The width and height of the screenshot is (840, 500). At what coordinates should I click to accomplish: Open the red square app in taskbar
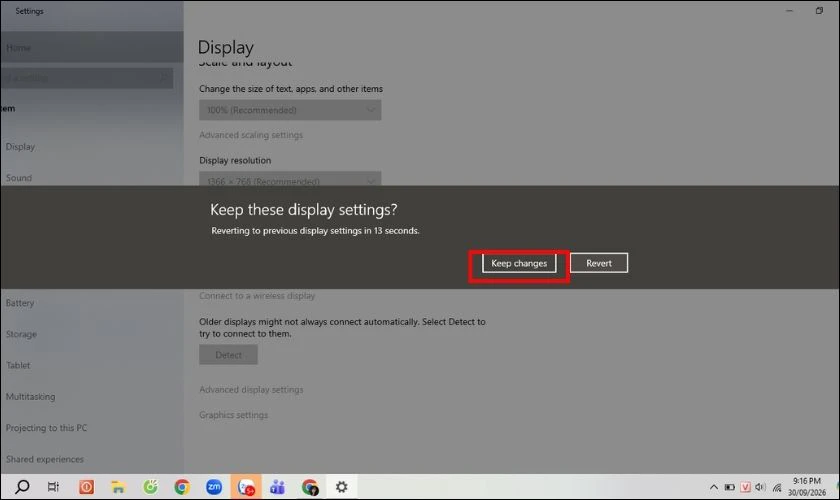point(86,487)
